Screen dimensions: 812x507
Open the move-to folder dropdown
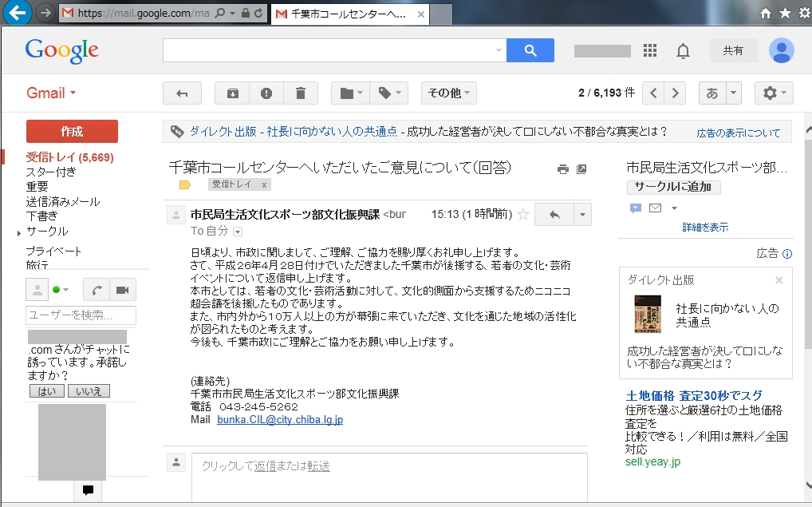click(351, 93)
